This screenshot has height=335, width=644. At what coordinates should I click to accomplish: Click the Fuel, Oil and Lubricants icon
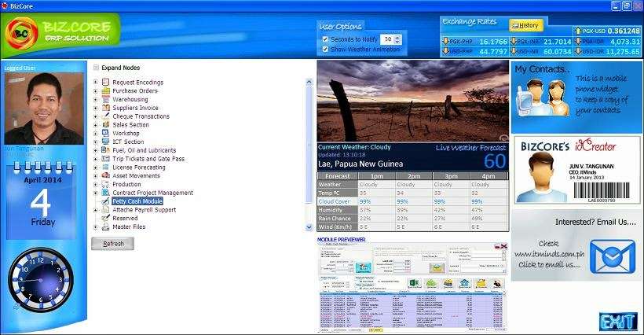point(105,150)
